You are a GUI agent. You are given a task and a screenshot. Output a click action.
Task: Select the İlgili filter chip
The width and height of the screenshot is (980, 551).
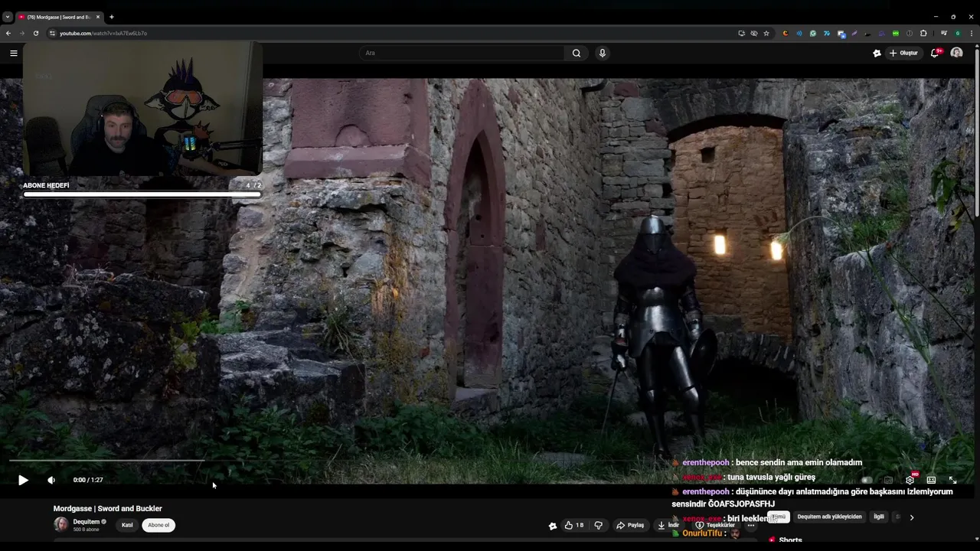pos(879,517)
